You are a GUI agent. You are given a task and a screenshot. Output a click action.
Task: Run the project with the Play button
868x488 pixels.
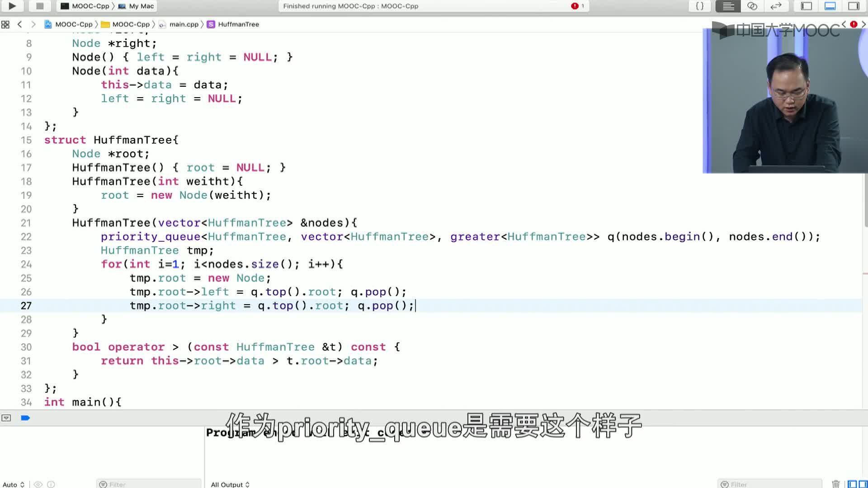pyautogui.click(x=12, y=6)
